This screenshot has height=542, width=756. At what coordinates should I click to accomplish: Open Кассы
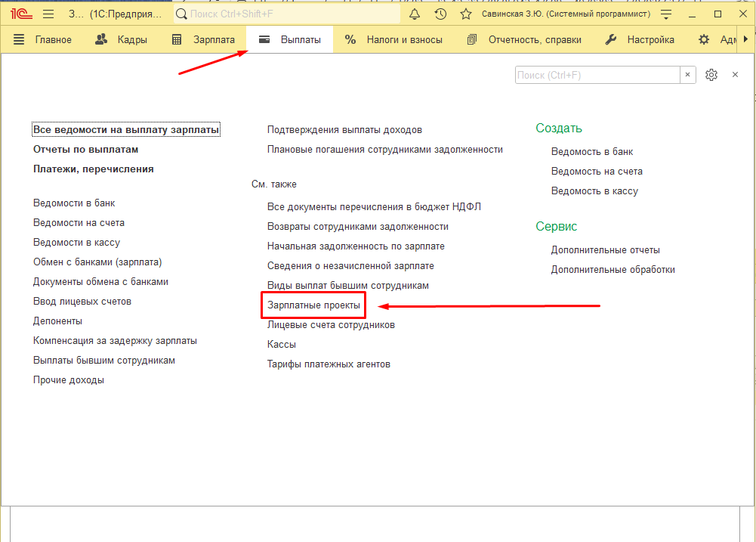pos(282,345)
